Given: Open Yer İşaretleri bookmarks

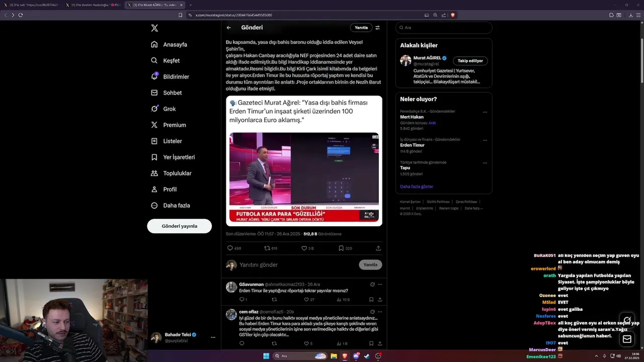Looking at the screenshot, I should [x=173, y=157].
